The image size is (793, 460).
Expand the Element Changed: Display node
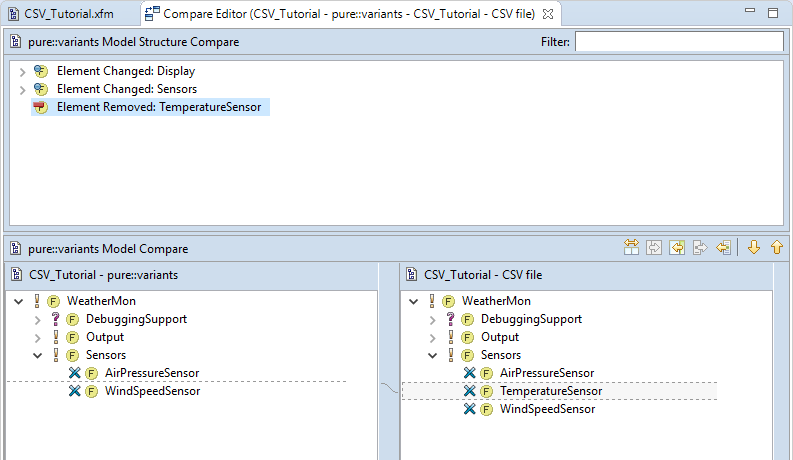(x=22, y=72)
